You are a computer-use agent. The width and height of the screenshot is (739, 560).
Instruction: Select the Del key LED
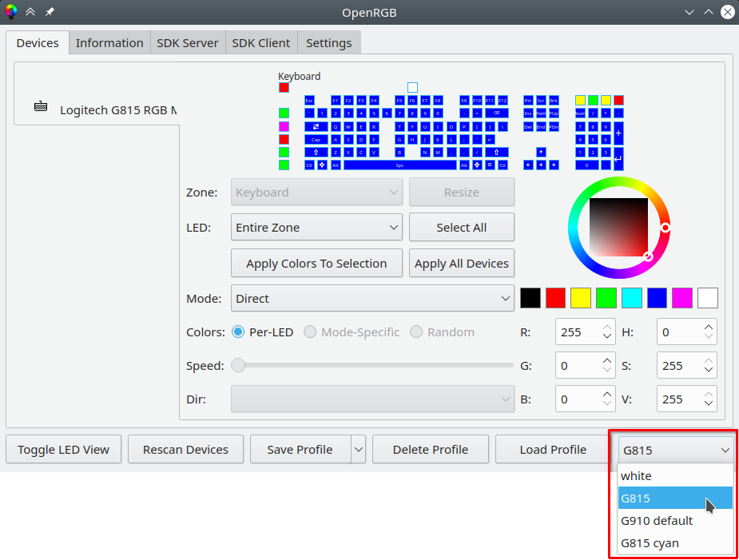pyautogui.click(x=528, y=126)
